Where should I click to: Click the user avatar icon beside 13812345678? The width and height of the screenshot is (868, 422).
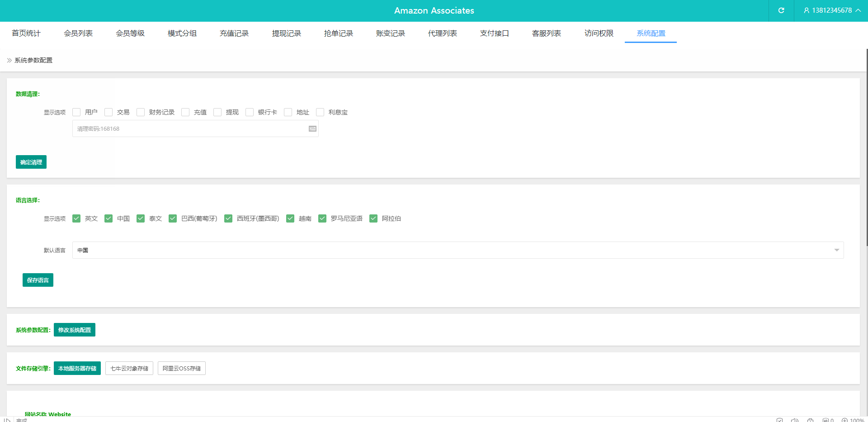pos(806,10)
